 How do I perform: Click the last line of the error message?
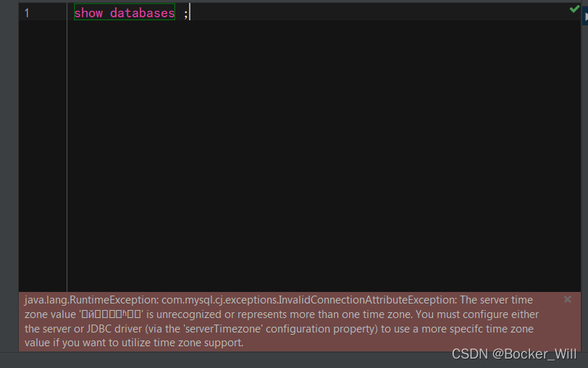tap(134, 343)
